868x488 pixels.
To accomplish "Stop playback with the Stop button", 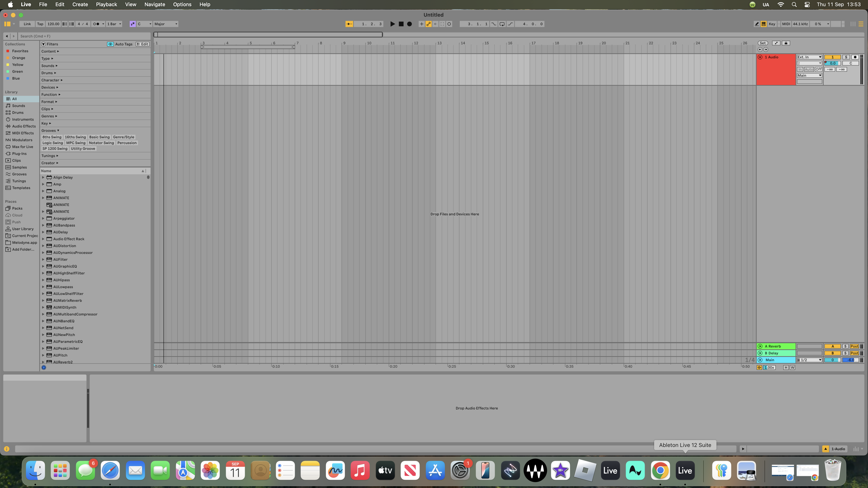I will pos(401,24).
